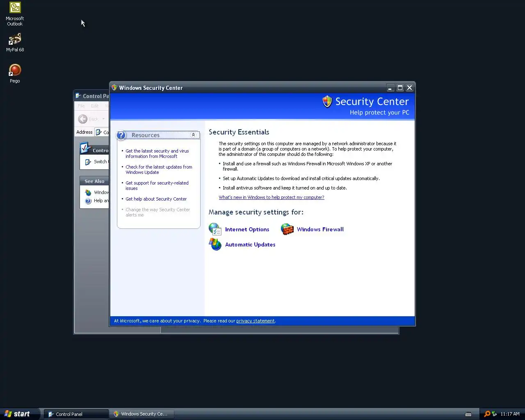Click the shield icon in Security Center title bar
525x420 pixels.
pyautogui.click(x=114, y=88)
